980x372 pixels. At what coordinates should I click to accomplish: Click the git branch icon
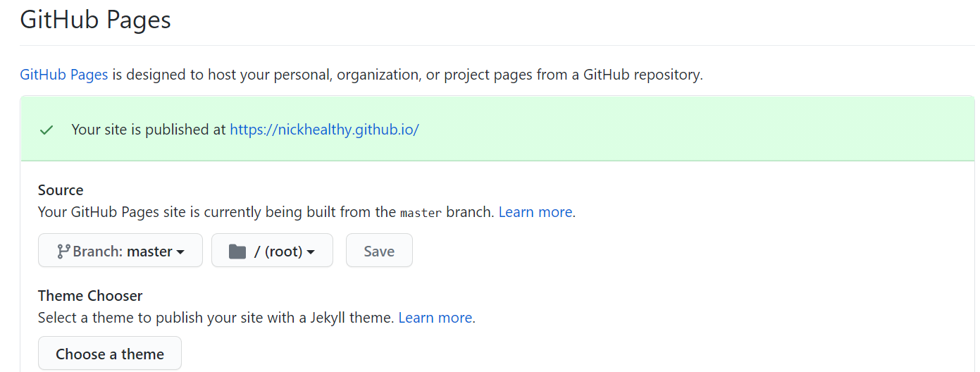[63, 252]
